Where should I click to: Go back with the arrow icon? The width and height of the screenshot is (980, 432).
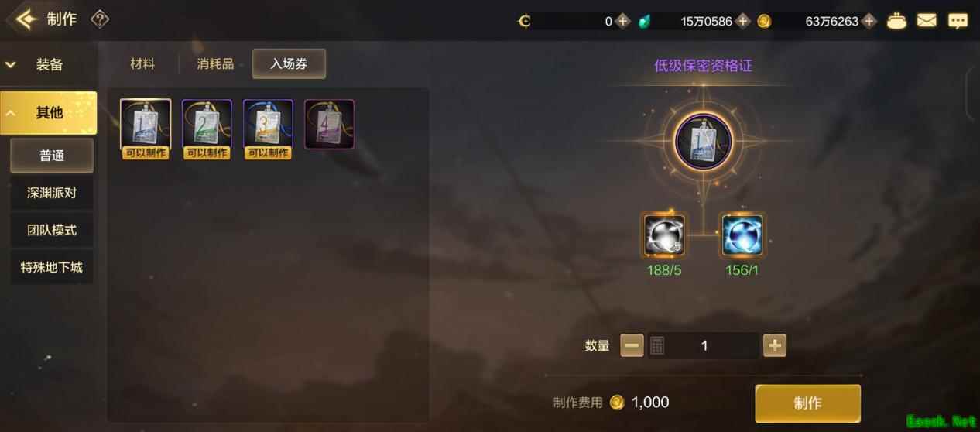(x=25, y=19)
